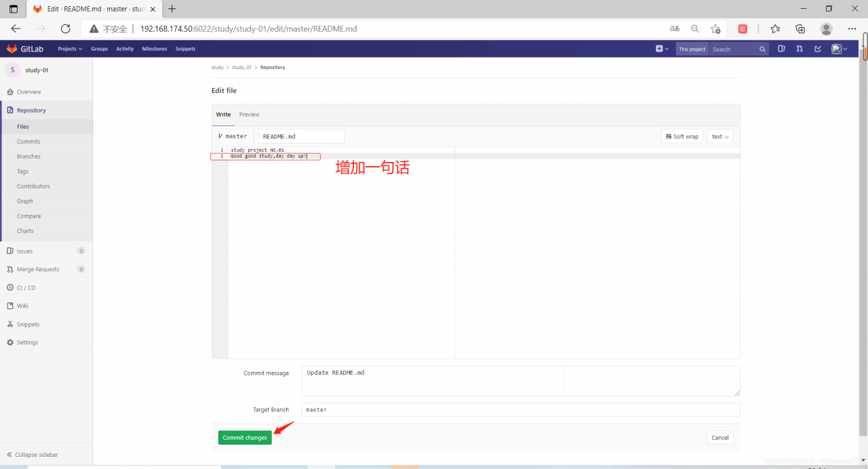Viewport: 868px width, 469px height.
Task: Open the Snippets navbar menu item
Action: tap(185, 49)
